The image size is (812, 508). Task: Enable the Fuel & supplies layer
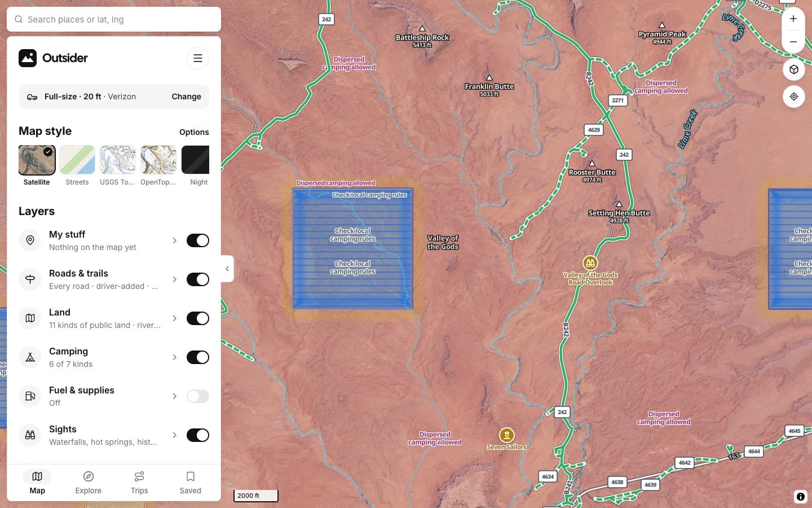[x=198, y=396]
